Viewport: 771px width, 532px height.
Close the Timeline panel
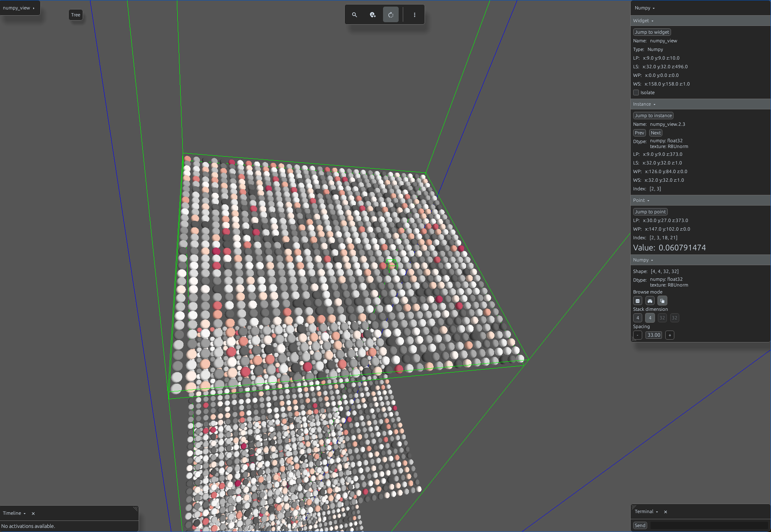click(33, 513)
